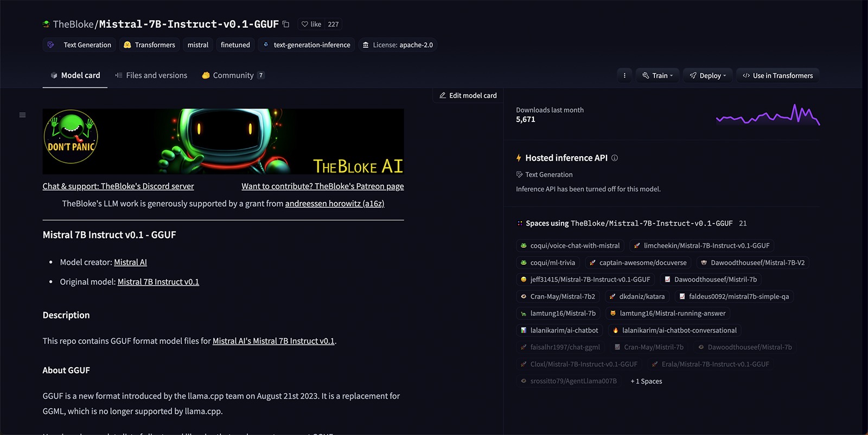Open jeff31415/Mistral-7B-Instruct-v0.1-GGUF space
This screenshot has width=868, height=435.
585,279
